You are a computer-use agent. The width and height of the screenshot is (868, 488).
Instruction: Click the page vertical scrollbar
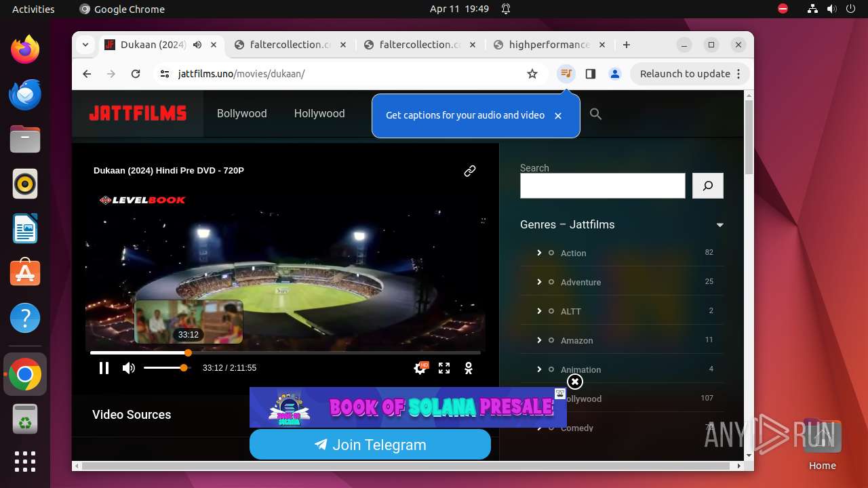pyautogui.click(x=749, y=136)
